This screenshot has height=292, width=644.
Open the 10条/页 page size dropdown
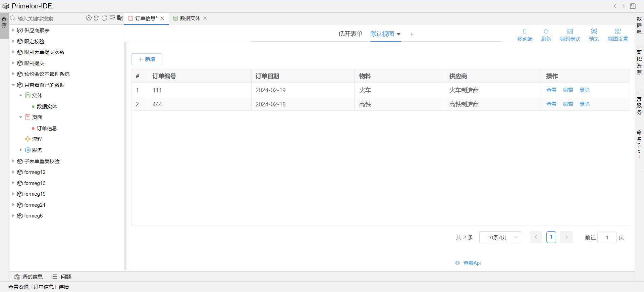500,237
